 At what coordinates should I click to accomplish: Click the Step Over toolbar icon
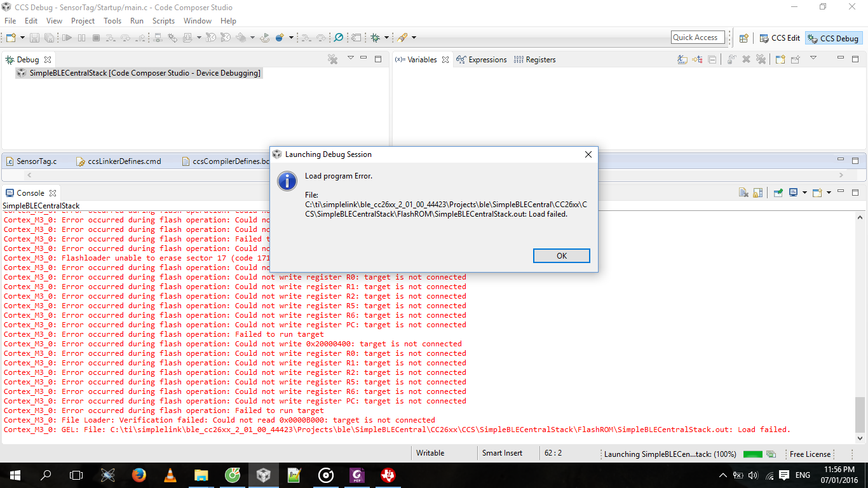[125, 37]
